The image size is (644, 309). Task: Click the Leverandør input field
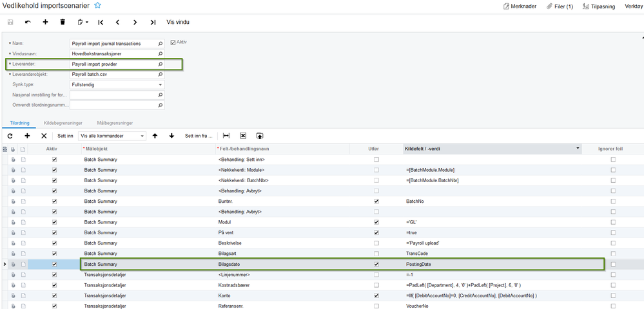(113, 64)
